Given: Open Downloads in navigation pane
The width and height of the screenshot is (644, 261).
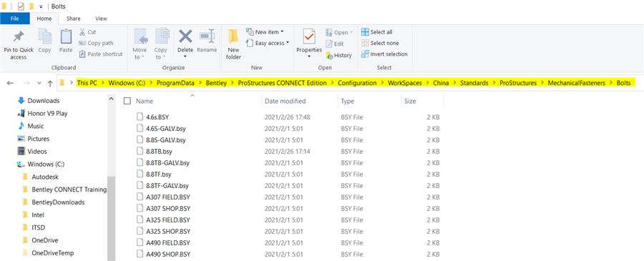Looking at the screenshot, I should coord(43,101).
